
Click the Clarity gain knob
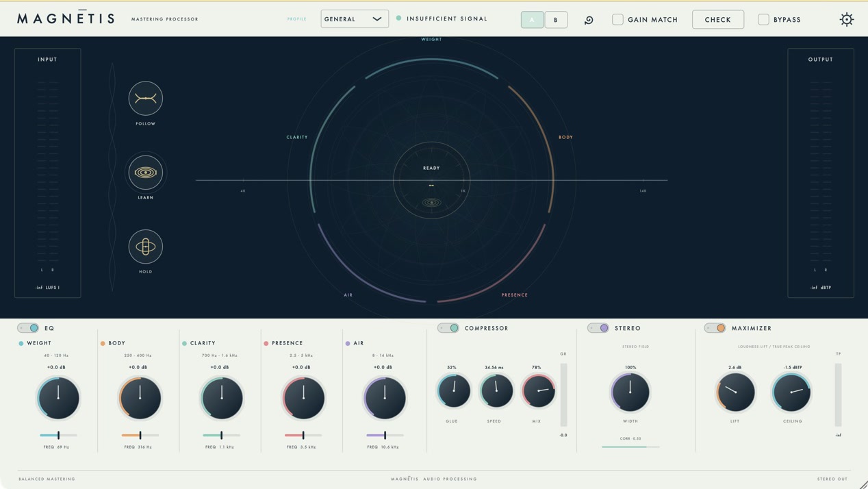[x=222, y=398]
